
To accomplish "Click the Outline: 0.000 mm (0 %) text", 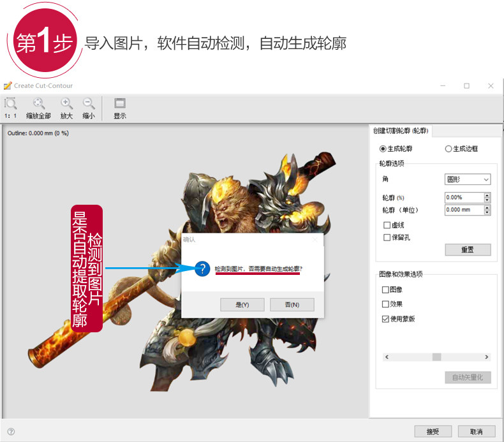I will pos(38,133).
